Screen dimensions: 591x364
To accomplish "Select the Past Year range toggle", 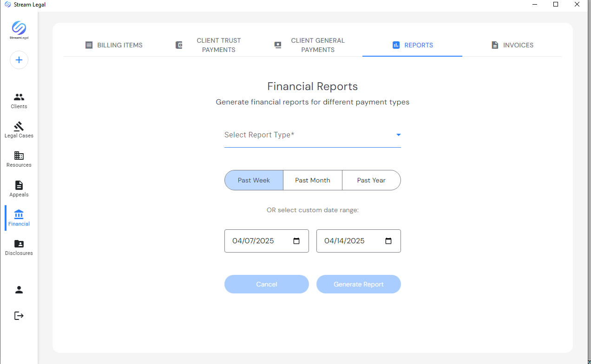I will 371,180.
